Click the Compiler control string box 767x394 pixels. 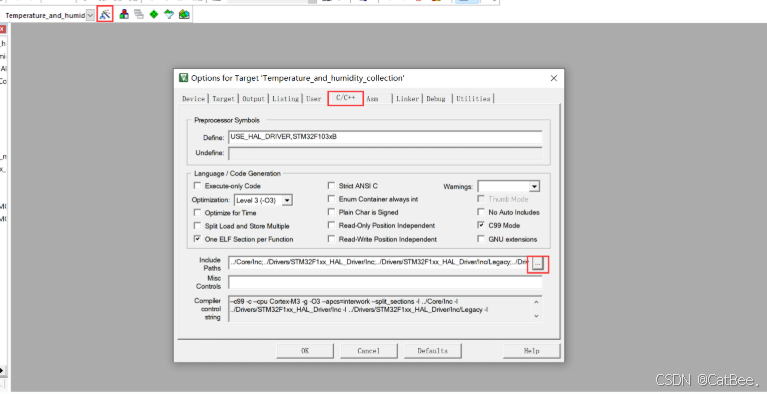click(385, 309)
